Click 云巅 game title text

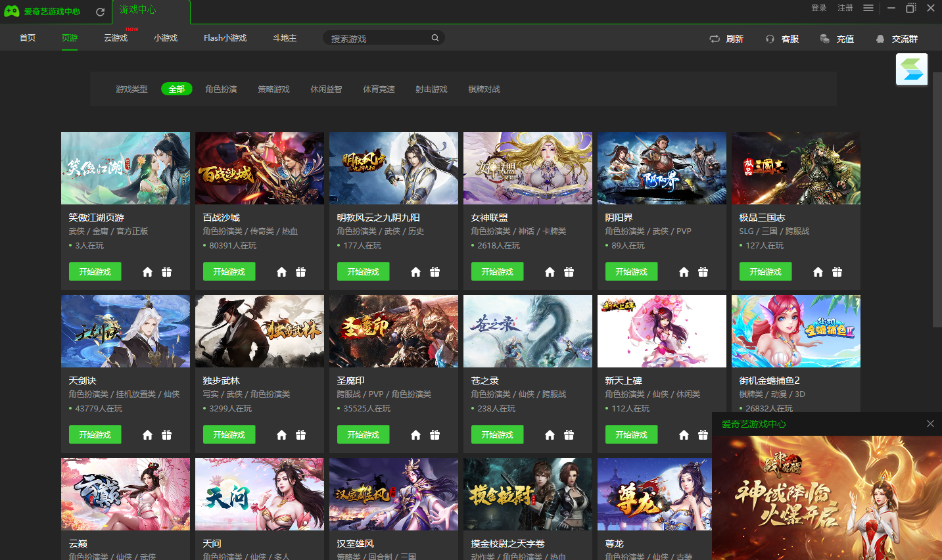[x=78, y=544]
